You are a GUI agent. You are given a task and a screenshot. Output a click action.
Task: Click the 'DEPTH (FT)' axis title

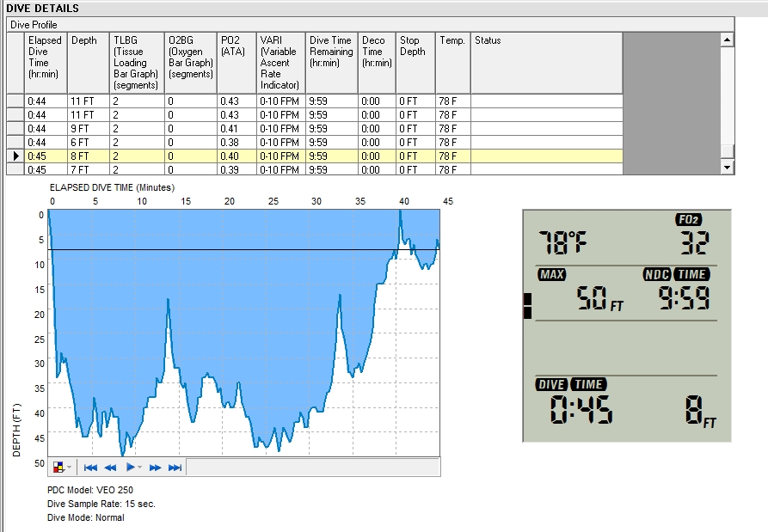[17, 431]
